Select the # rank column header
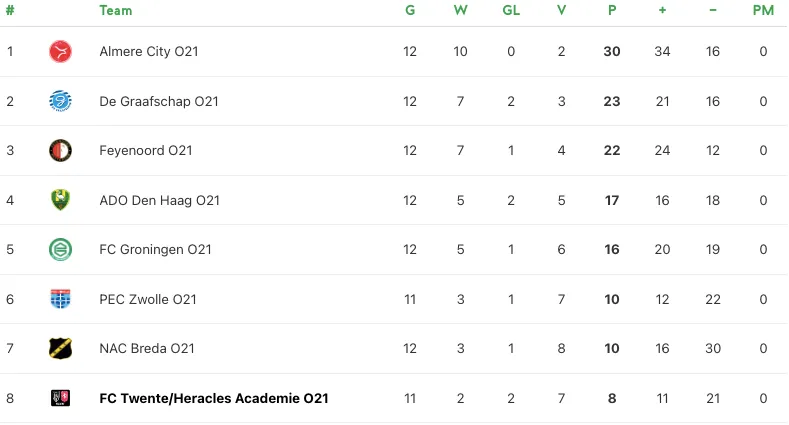789x425 pixels. (x=10, y=11)
